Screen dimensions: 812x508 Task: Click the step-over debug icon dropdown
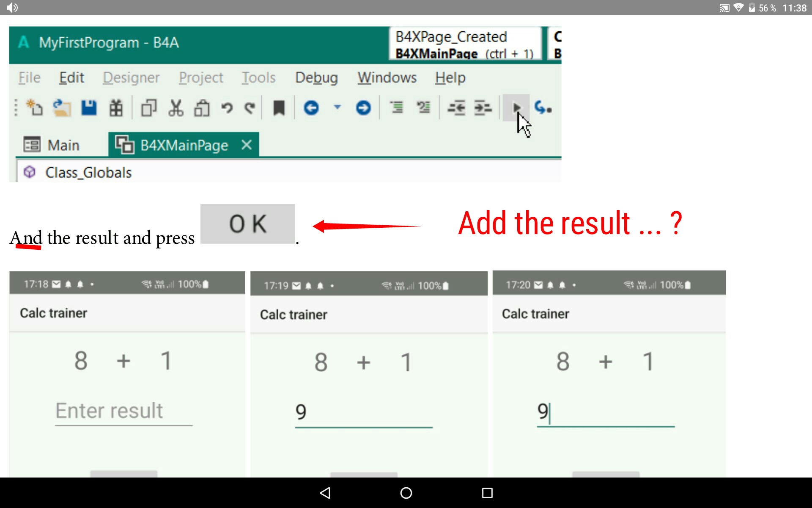tap(543, 108)
